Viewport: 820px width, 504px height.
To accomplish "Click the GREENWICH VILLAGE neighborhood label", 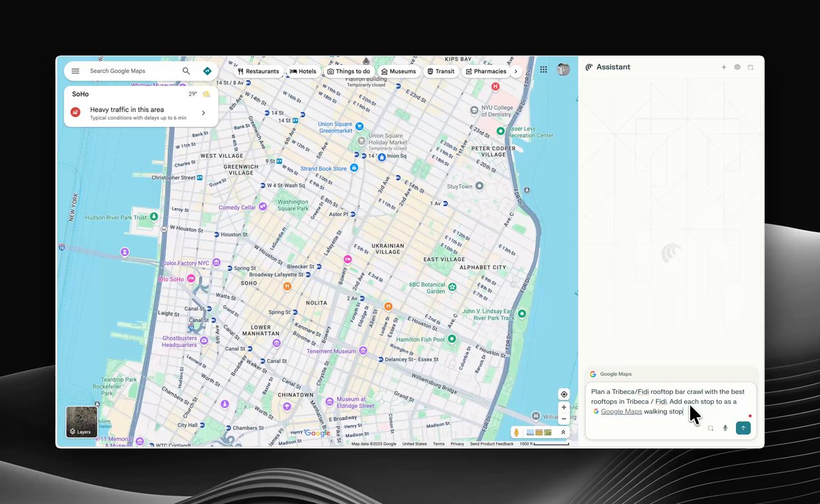I will 241,169.
